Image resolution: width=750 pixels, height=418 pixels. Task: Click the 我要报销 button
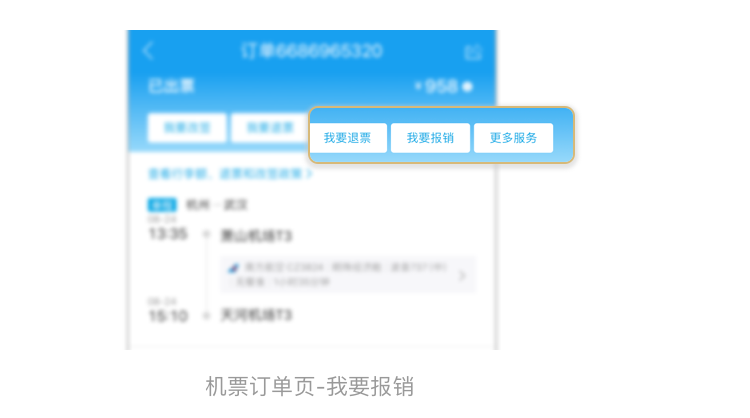point(430,138)
